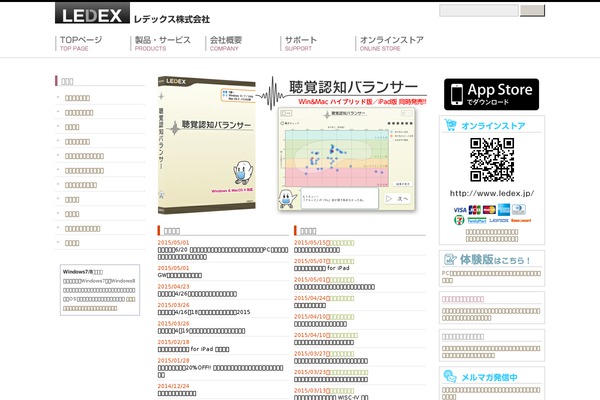Open the Windows7/8 notice box heading
The height and width of the screenshot is (400, 600).
pyautogui.click(x=83, y=272)
